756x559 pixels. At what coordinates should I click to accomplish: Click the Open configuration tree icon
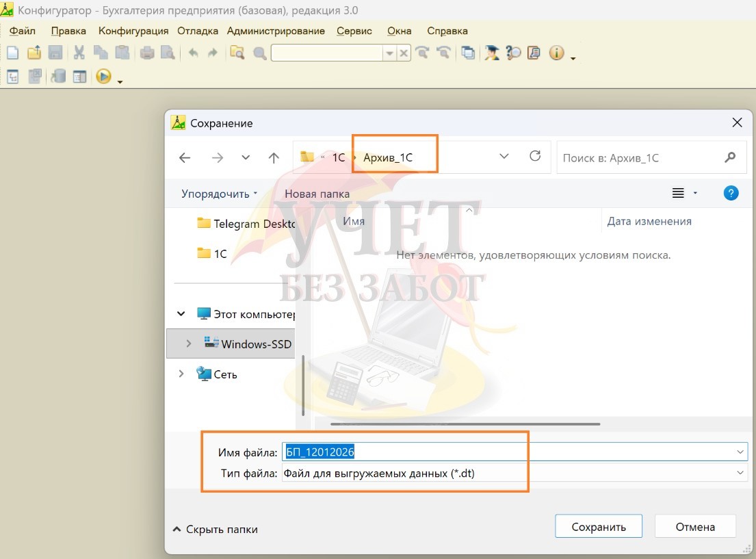coord(12,77)
